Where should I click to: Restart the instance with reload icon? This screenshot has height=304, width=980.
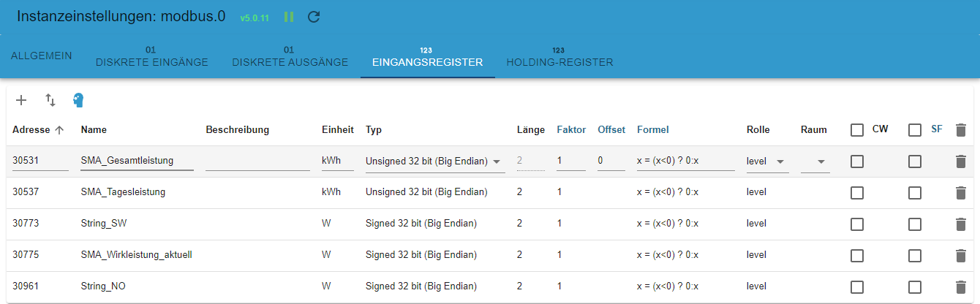(314, 17)
